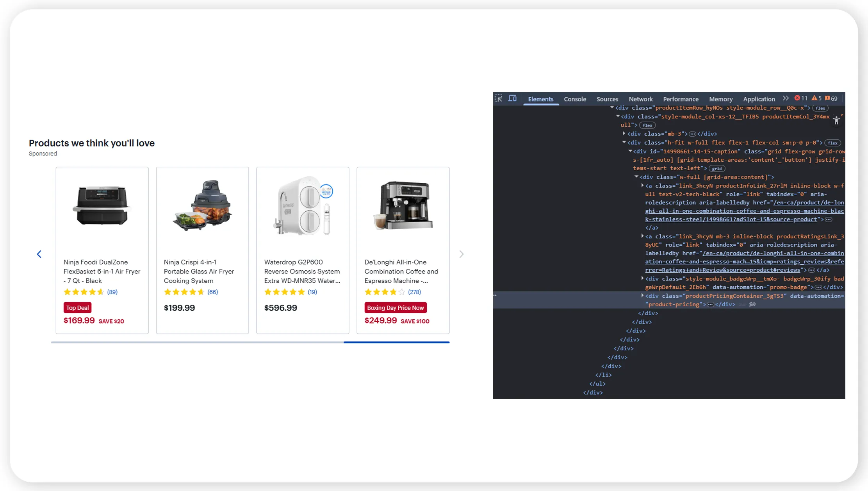The height and width of the screenshot is (491, 868).
Task: Switch to the Console tab
Action: tap(575, 99)
